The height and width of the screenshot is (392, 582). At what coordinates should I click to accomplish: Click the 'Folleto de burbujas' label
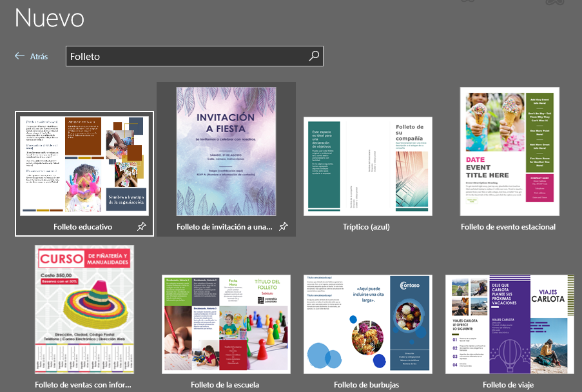coord(367,385)
